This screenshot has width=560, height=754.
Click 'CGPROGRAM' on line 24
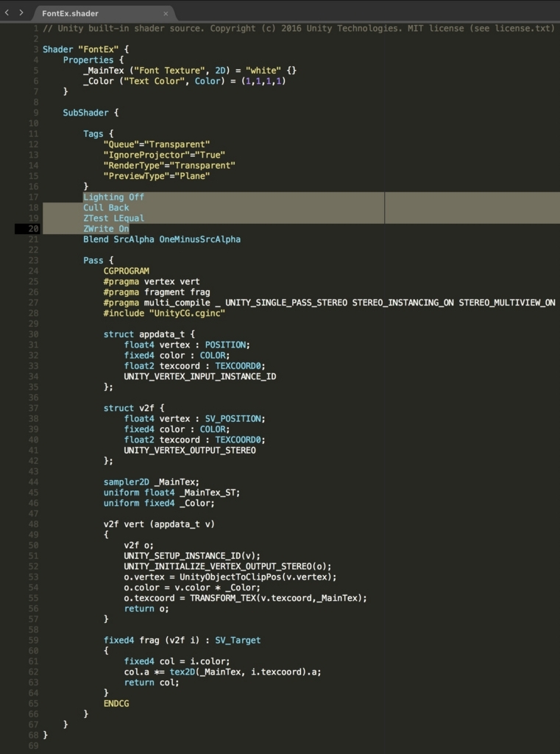coord(127,271)
